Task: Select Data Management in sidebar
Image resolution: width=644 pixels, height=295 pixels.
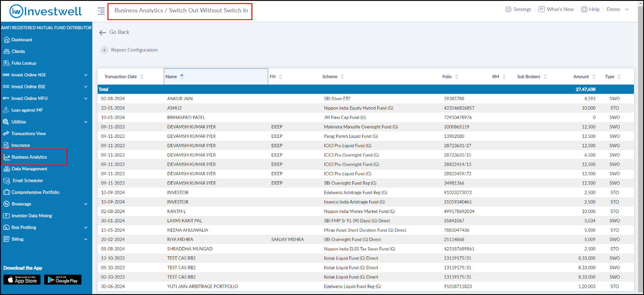Action: (x=29, y=169)
